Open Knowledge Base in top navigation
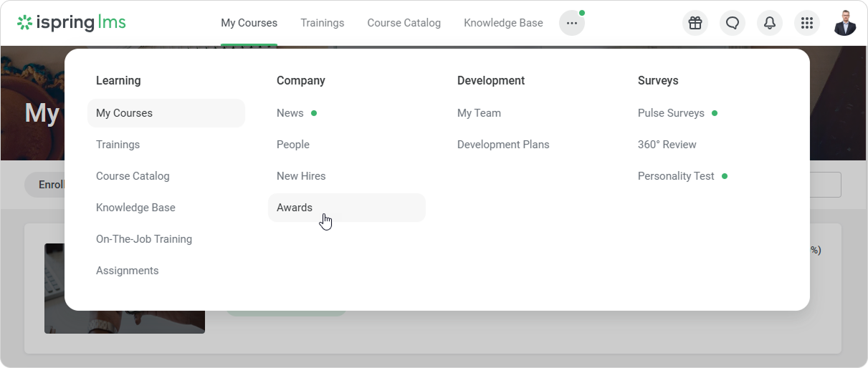Screen dimensions: 868x368 [x=503, y=23]
